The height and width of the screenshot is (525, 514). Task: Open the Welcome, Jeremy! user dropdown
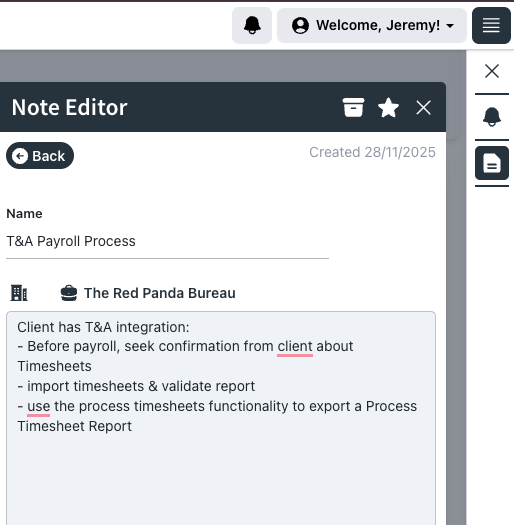click(x=372, y=25)
